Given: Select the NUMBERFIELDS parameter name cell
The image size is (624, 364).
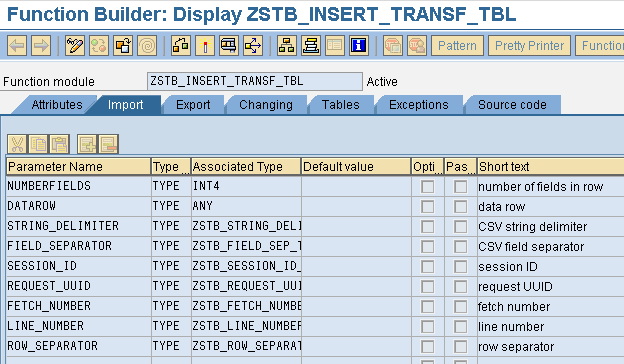Looking at the screenshot, I should point(78,186).
